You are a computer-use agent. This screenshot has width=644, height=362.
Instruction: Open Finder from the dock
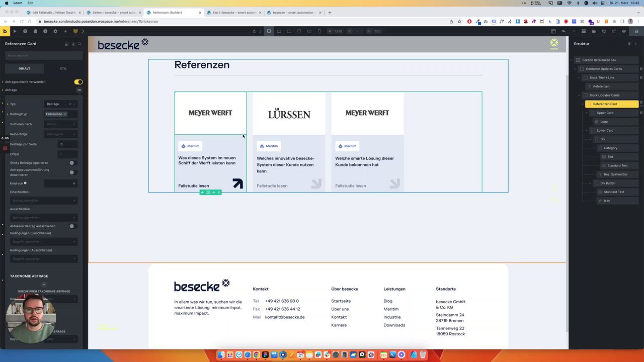(221, 355)
